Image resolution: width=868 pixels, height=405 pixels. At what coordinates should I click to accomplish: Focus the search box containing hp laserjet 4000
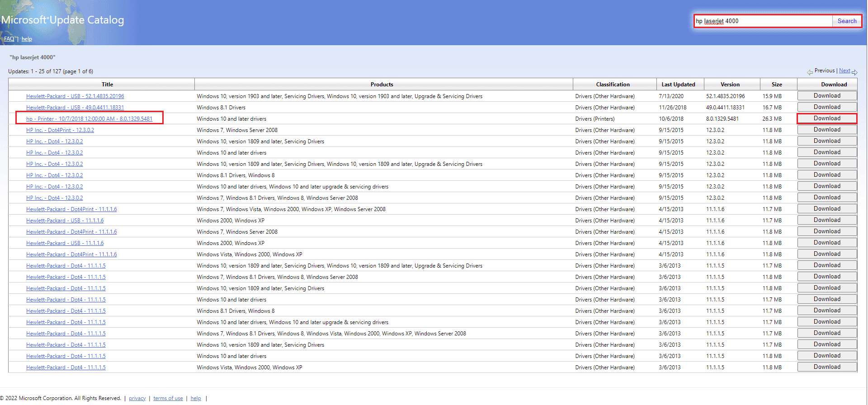[x=763, y=21]
